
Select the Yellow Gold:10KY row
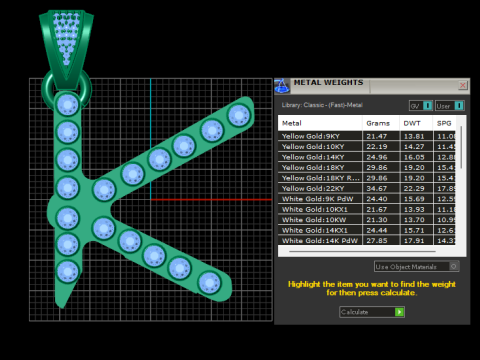pyautogui.click(x=367, y=146)
